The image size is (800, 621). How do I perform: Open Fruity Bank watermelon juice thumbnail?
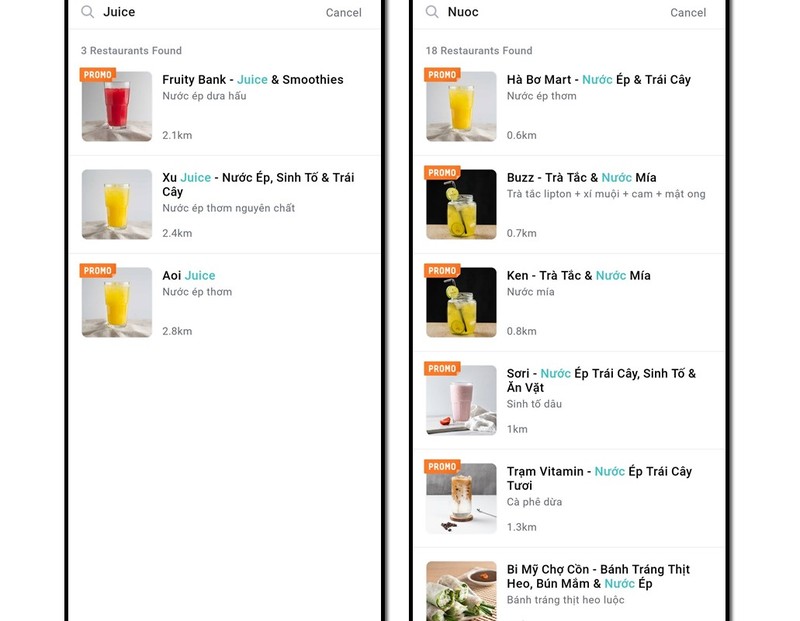pos(117,107)
